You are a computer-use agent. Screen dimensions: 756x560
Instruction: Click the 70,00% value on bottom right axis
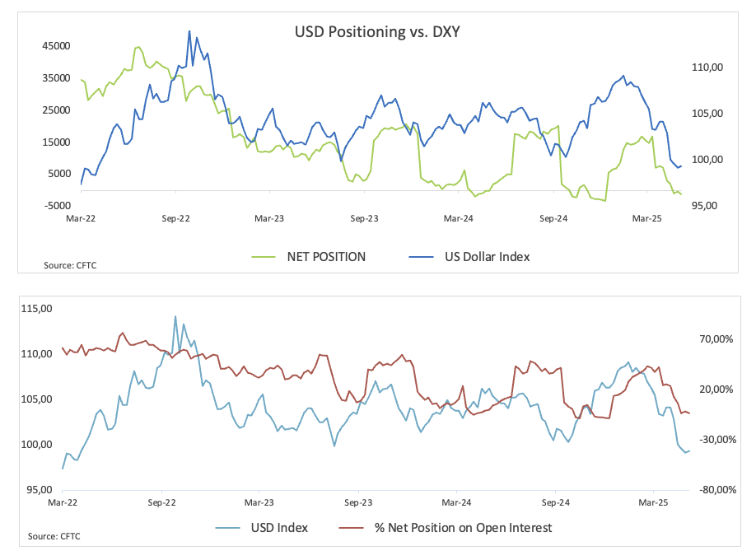(716, 339)
